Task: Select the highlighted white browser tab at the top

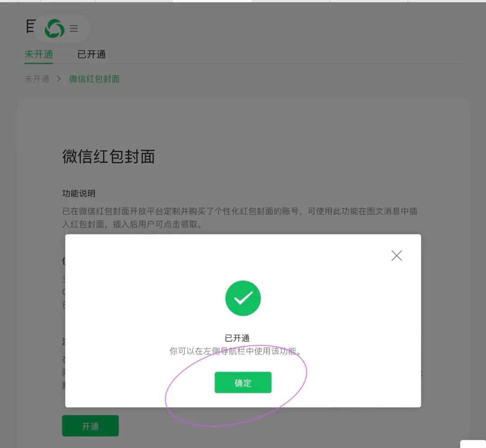Action: pyautogui.click(x=212, y=1)
